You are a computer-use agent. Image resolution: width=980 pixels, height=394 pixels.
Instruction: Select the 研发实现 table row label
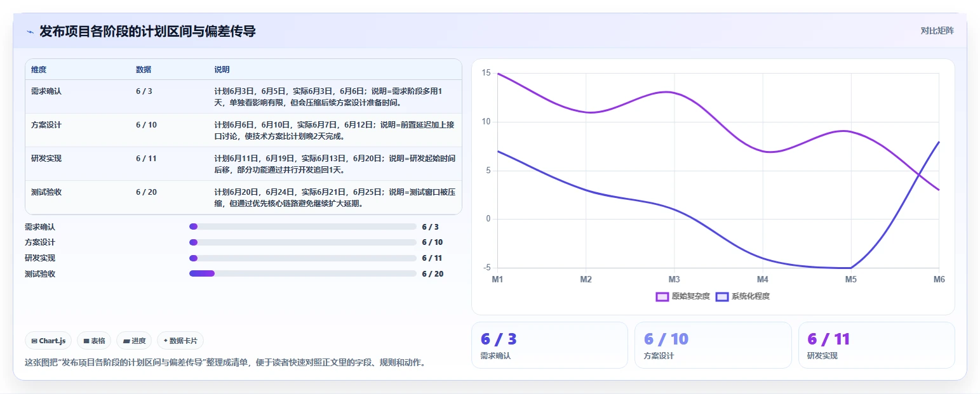click(46, 158)
